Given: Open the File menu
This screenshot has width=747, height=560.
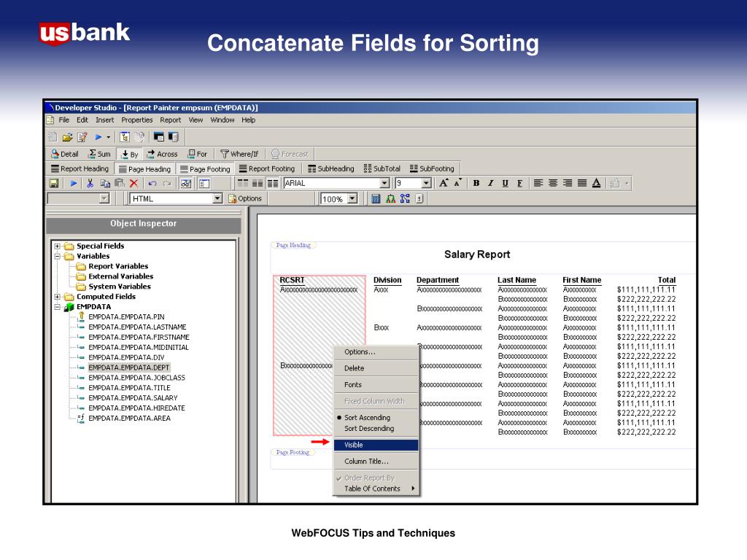Looking at the screenshot, I should tap(64, 120).
